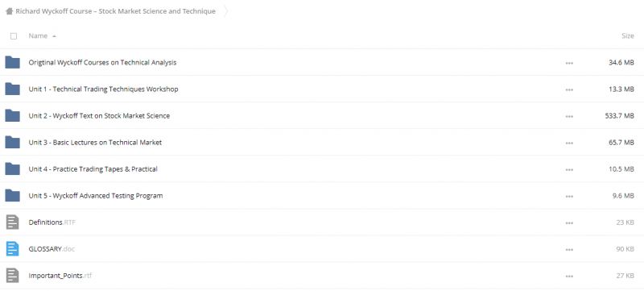The width and height of the screenshot is (644, 291).
Task: Open more options for Definitions.RTF
Action: [569, 222]
